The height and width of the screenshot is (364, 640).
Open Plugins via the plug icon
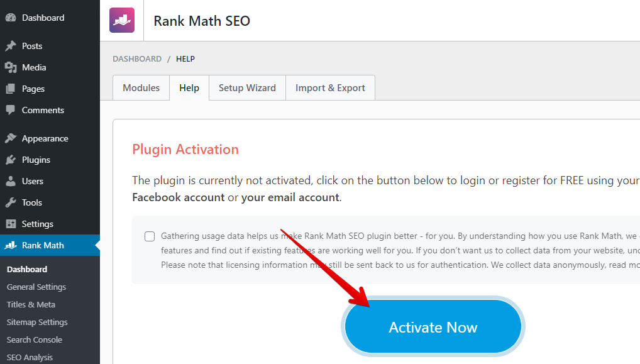point(11,160)
